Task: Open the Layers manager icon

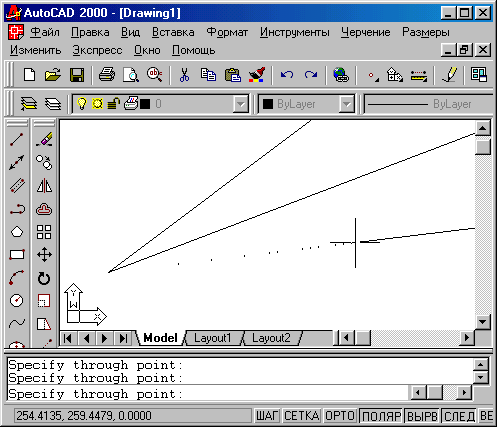Action: 53,104
